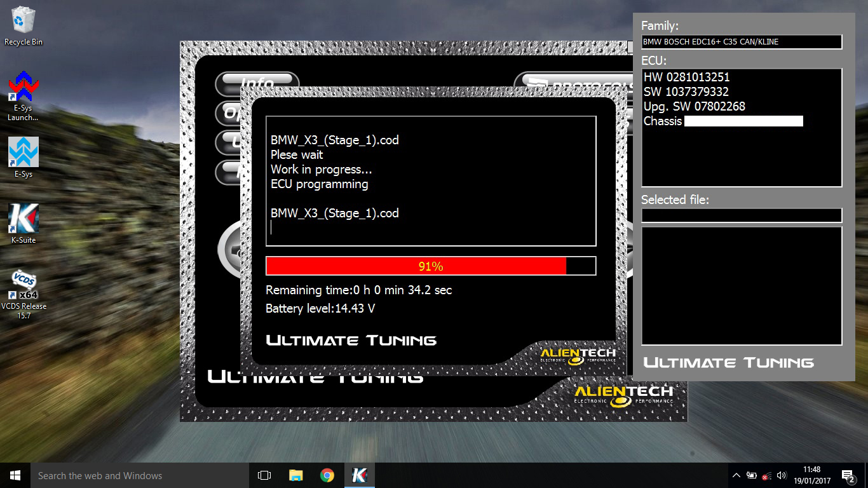Expand the hidden tray icons chevron
The height and width of the screenshot is (488, 868).
736,475
